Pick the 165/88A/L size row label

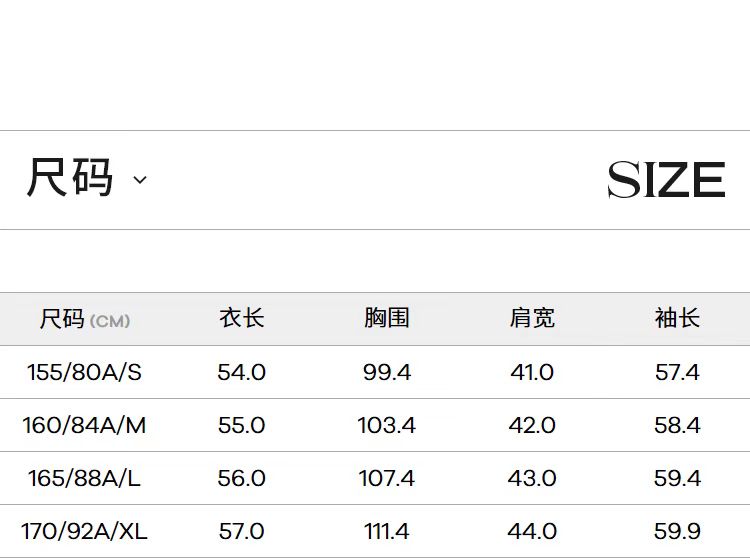[x=85, y=479]
